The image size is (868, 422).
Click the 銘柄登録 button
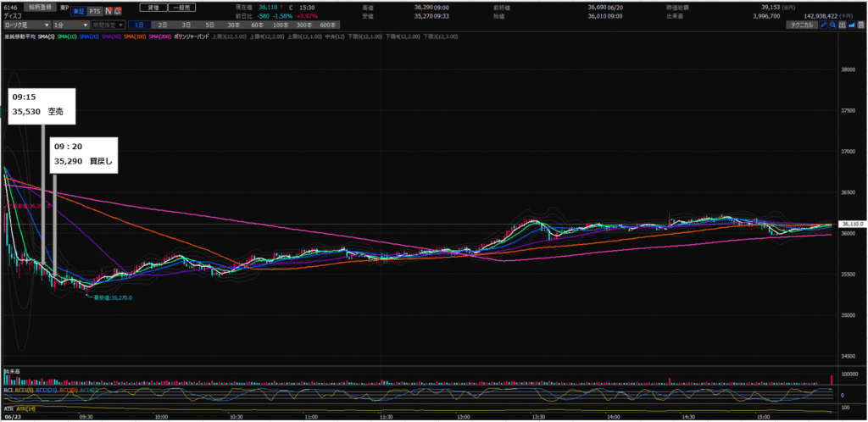pyautogui.click(x=40, y=7)
